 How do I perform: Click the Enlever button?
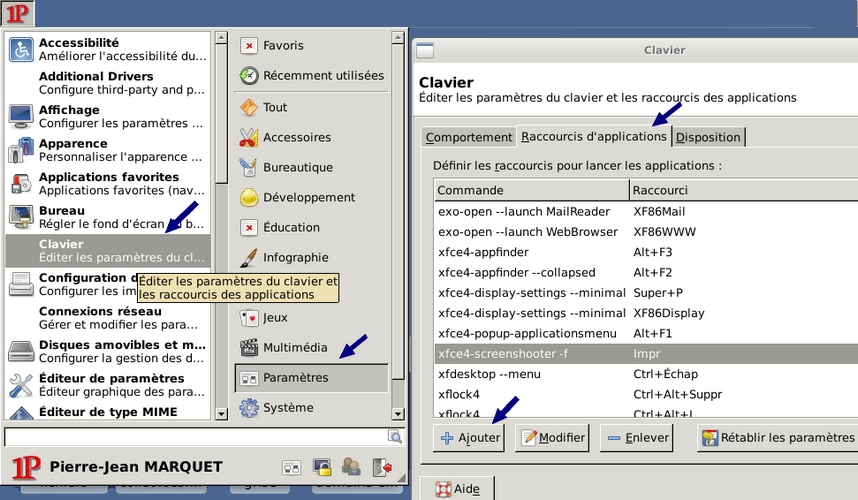pyautogui.click(x=635, y=438)
